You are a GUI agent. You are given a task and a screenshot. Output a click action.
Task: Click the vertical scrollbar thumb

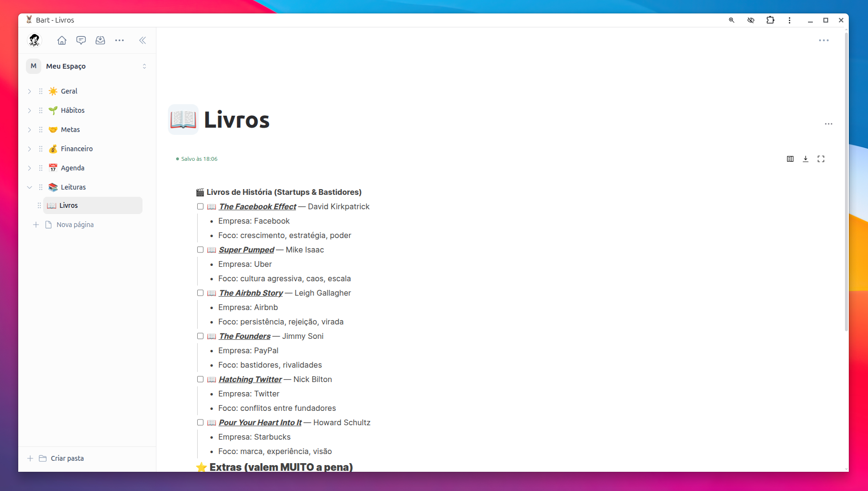click(x=846, y=182)
